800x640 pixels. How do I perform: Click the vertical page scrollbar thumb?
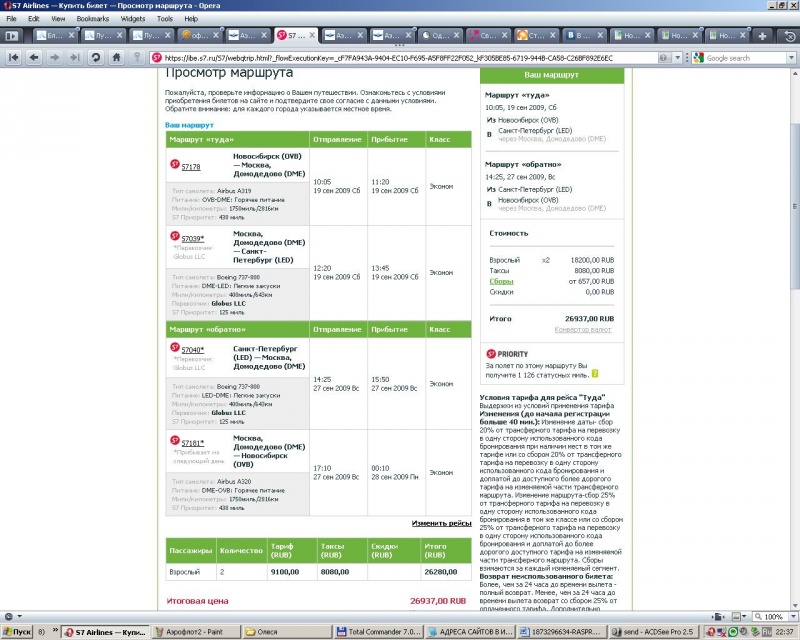795,207
